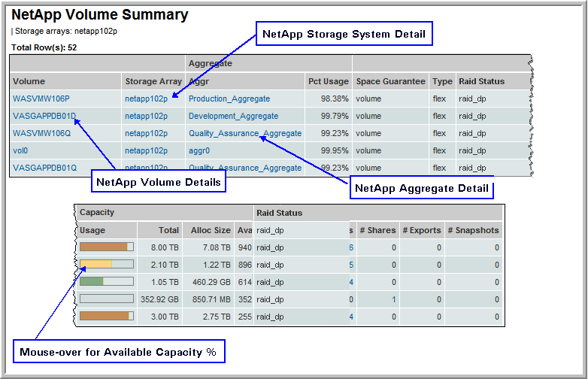Screen dimensions: 588x379
Task: Click the yellow usage bar for 2.10 TB
Action: 106,265
